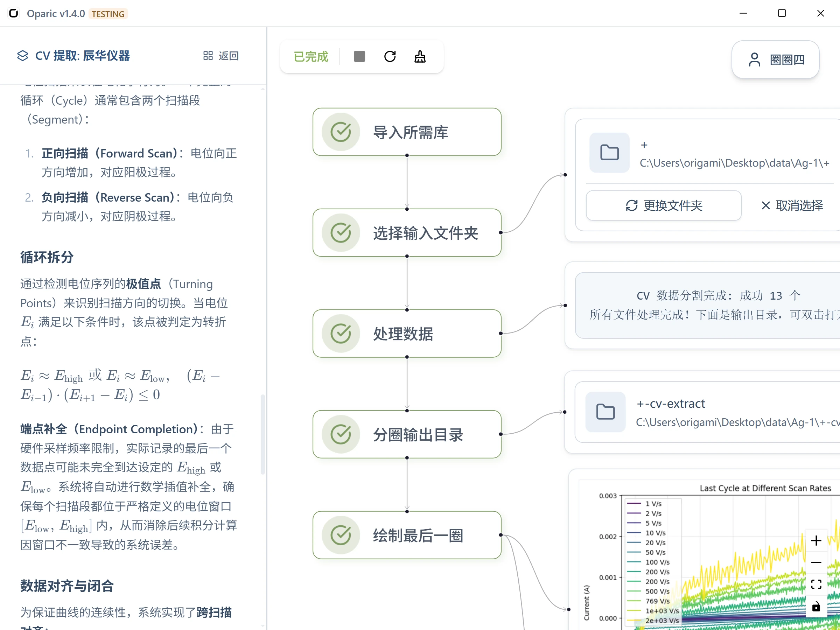Click the scroll-up arrow of the left panel

tap(263, 89)
